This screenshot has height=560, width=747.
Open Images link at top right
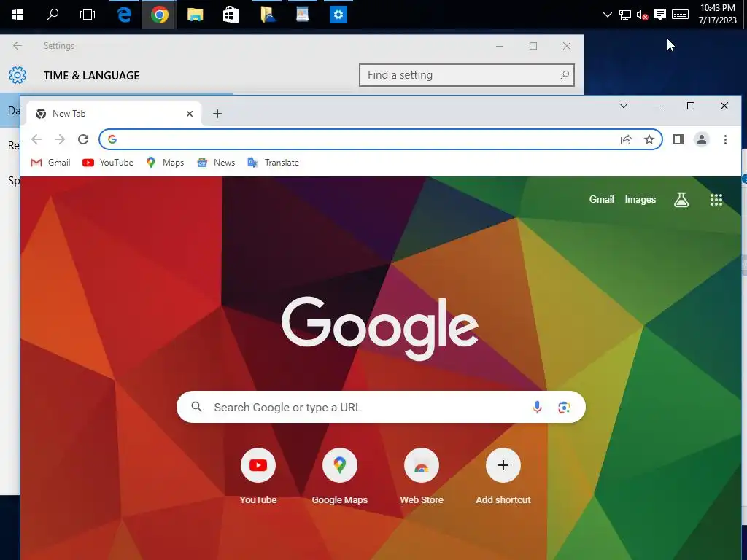[x=640, y=200]
